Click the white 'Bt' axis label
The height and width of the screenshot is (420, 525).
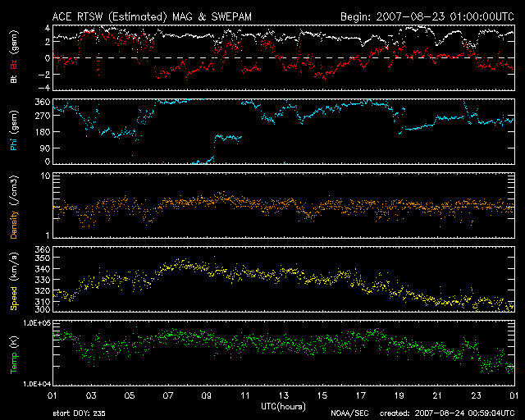coord(14,79)
